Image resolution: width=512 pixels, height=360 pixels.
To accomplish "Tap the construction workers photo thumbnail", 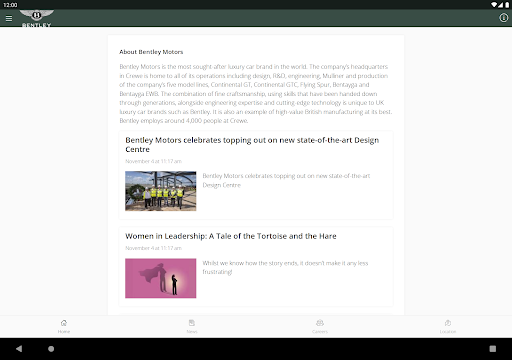I will (161, 191).
